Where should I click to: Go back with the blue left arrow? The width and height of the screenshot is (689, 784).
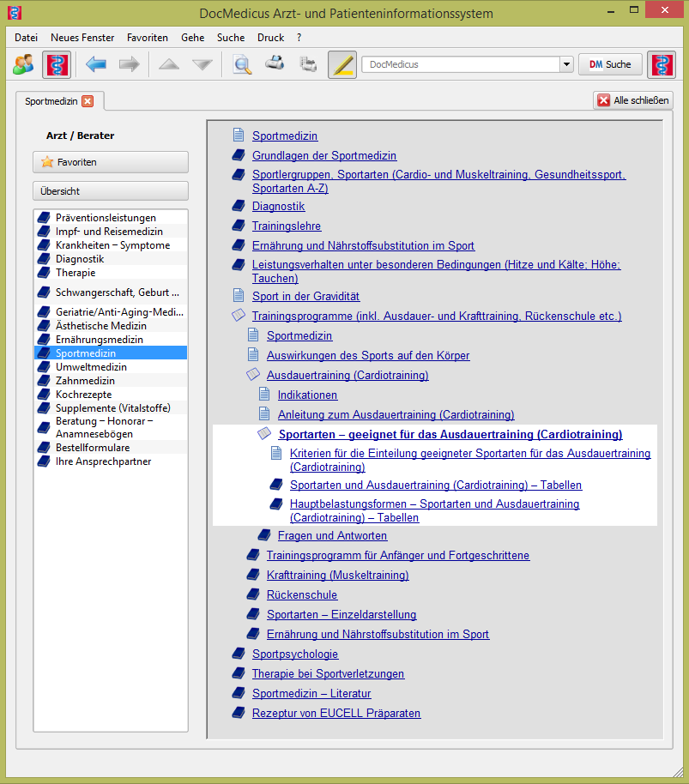(96, 64)
